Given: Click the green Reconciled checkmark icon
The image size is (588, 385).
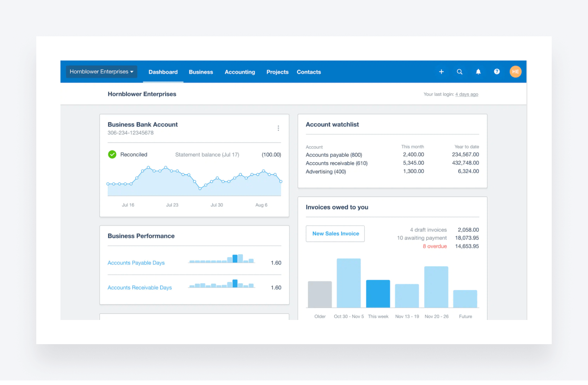Looking at the screenshot, I should [x=112, y=154].
